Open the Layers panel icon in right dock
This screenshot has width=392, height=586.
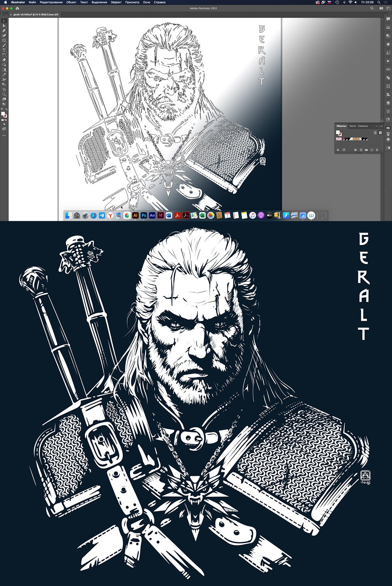(x=388, y=103)
